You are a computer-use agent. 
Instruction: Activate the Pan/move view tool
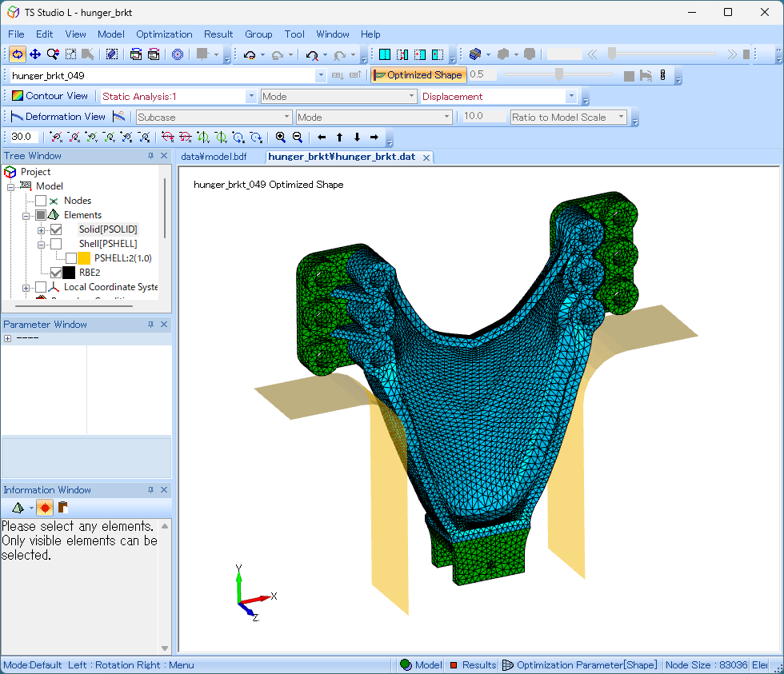tap(34, 54)
